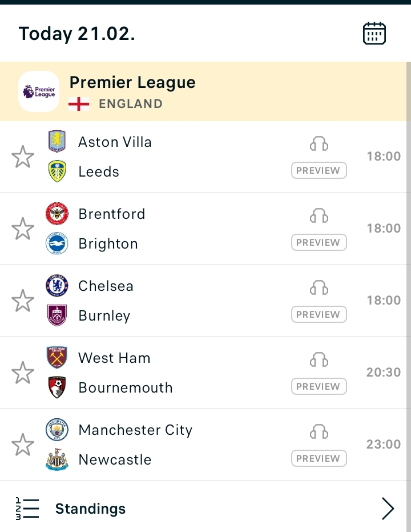The image size is (411, 532).
Task: Add West Ham vs Bournemouth to favorites
Action: pyautogui.click(x=23, y=373)
